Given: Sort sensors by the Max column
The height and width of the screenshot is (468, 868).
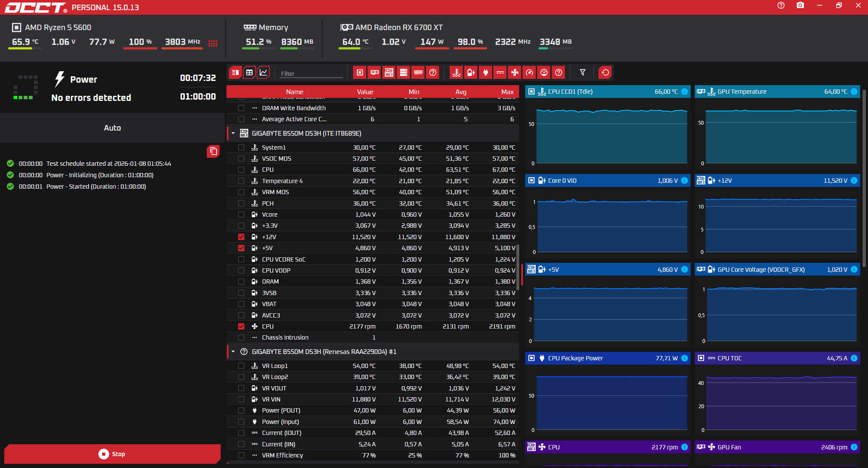Looking at the screenshot, I should tap(507, 92).
